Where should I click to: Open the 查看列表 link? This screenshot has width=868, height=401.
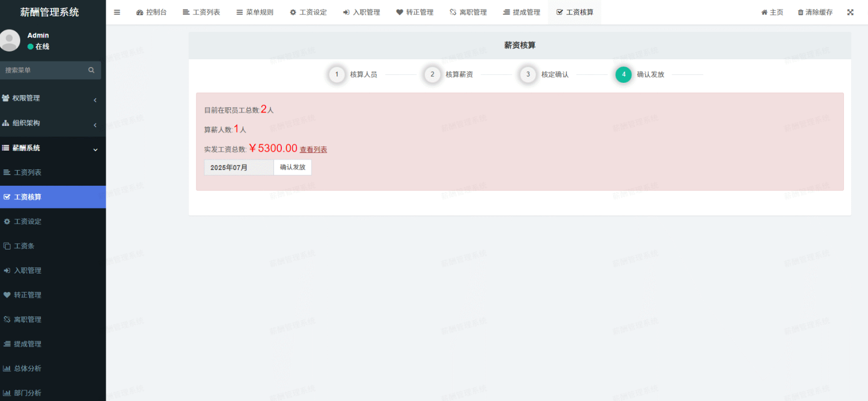point(313,150)
